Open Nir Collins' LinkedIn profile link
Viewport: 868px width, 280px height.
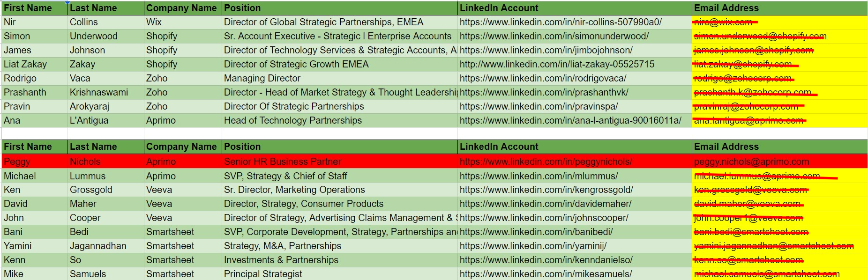(561, 22)
